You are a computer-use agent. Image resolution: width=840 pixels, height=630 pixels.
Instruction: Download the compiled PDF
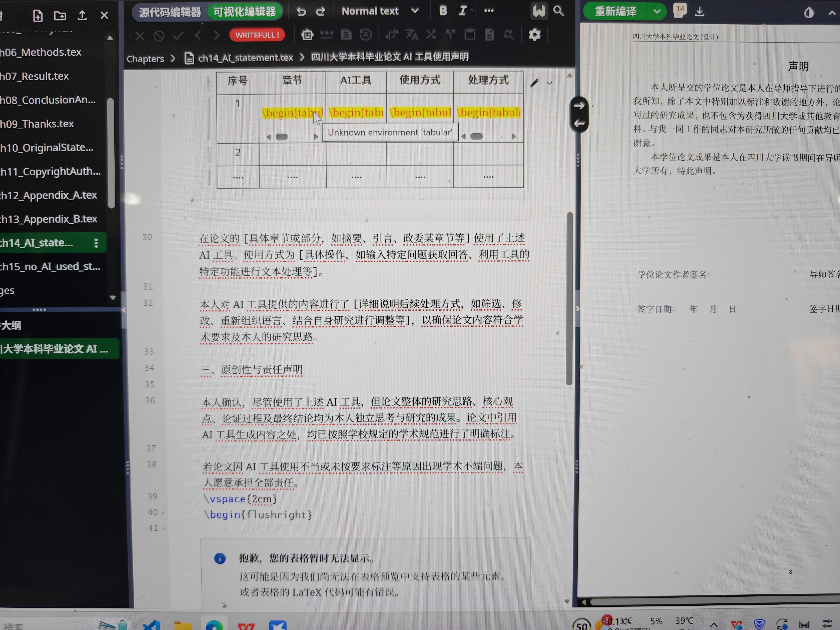tap(700, 12)
